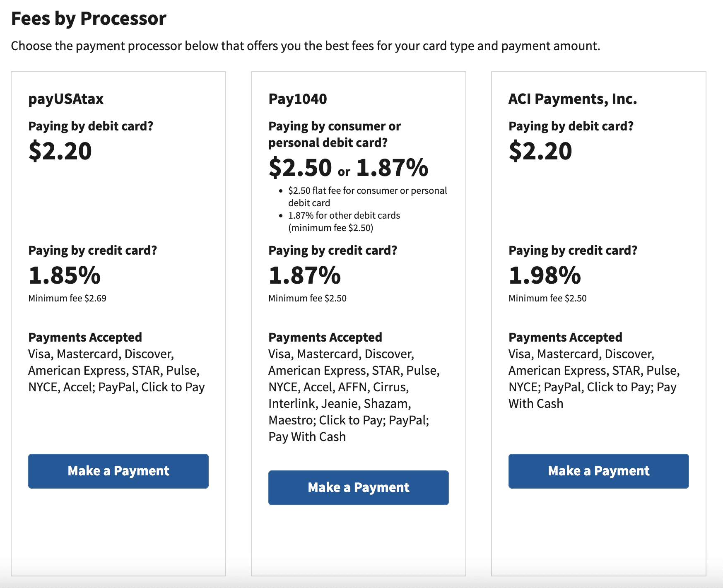Click Make a Payment under Pay1040
This screenshot has height=588, width=723.
tap(359, 488)
